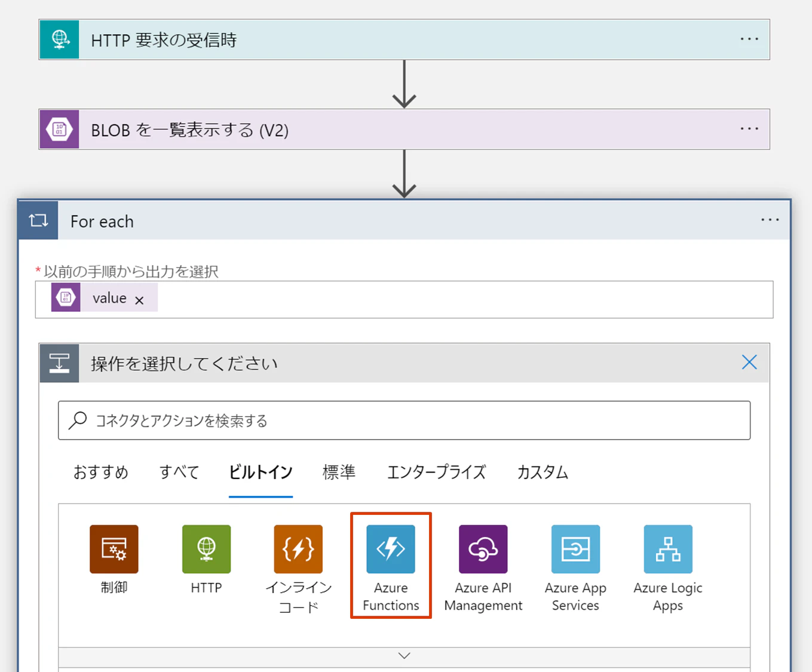The image size is (812, 672).
Task: Click the 操作を選択してください panel icon
Action: click(59, 363)
